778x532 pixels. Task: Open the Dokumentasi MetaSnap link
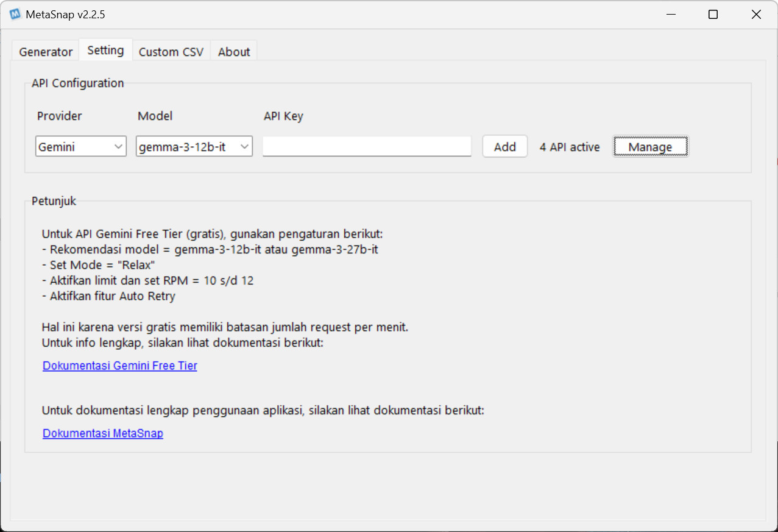103,433
